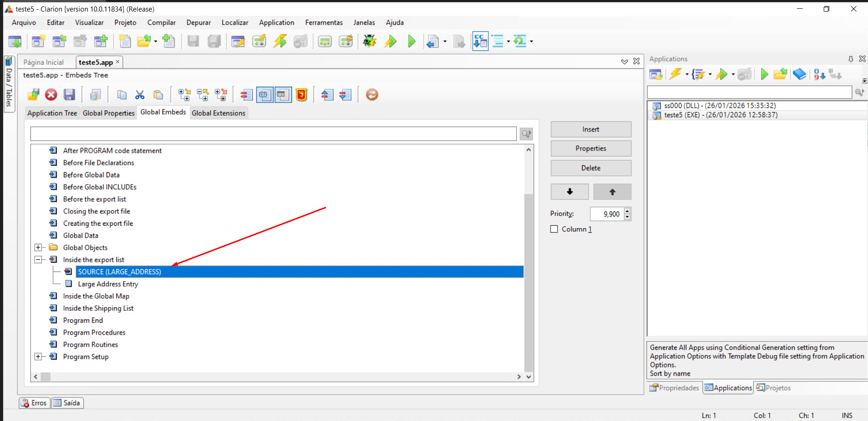
Task: Enable the Column 1 checkbox
Action: tap(554, 229)
